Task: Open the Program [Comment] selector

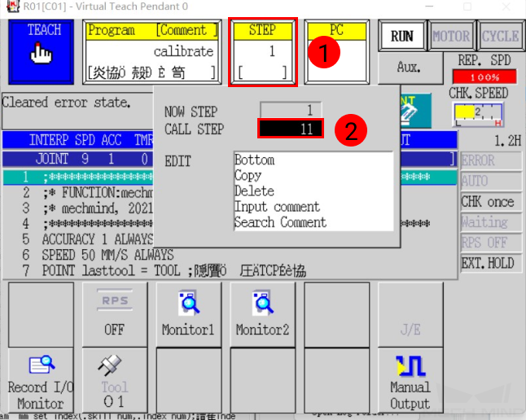Action: [x=152, y=51]
